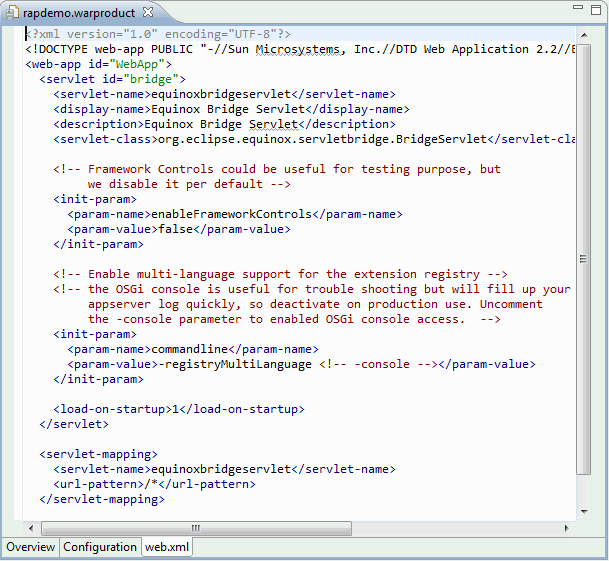The height and width of the screenshot is (561, 609).
Task: Click the -console parameter comment line
Action: point(294,319)
